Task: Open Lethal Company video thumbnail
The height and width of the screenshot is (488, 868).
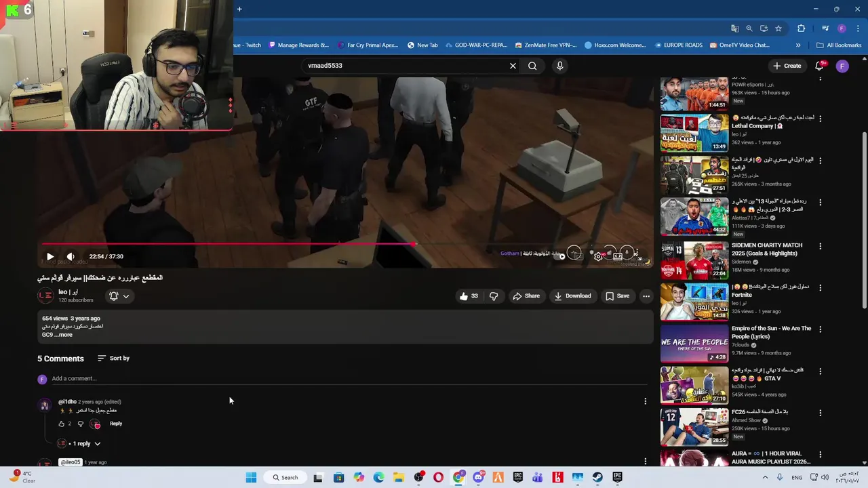Action: coord(694,133)
